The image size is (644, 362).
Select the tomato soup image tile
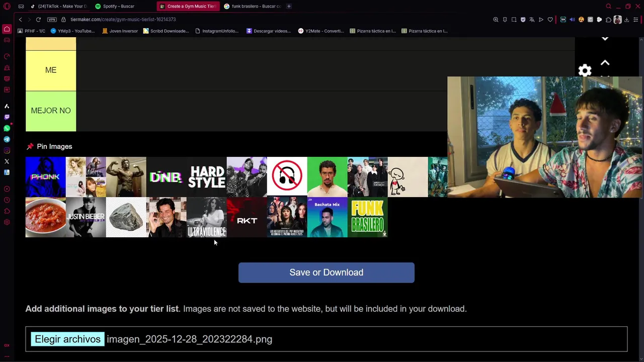click(46, 217)
